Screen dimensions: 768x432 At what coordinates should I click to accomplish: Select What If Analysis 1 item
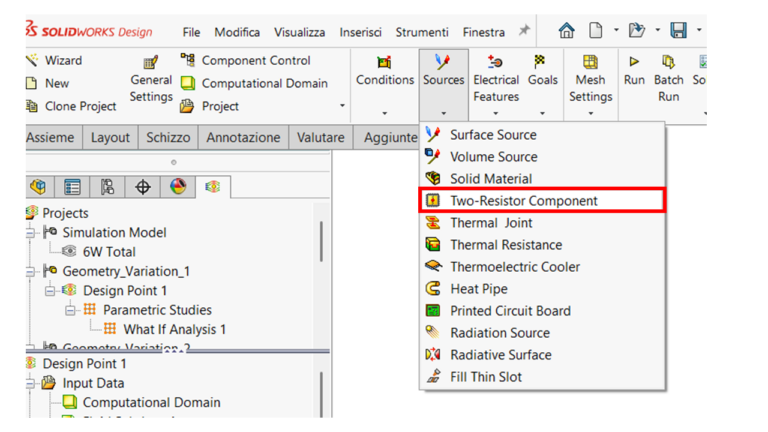174,330
